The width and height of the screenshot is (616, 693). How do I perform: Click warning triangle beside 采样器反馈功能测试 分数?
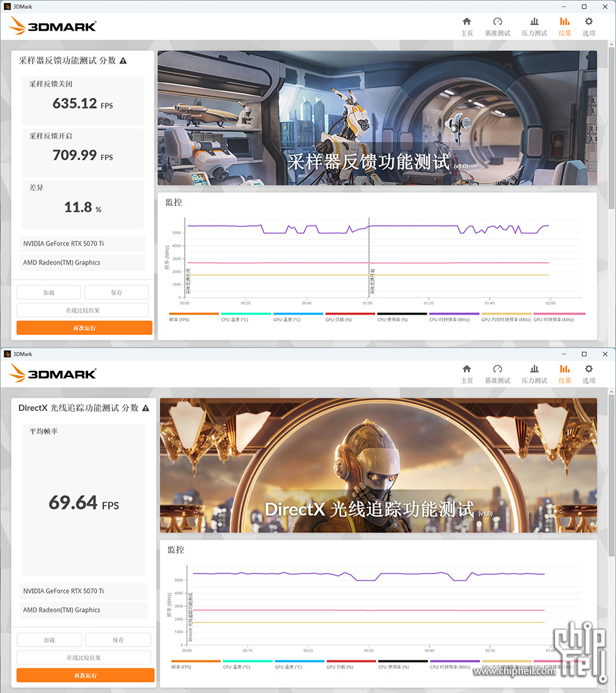(x=123, y=60)
